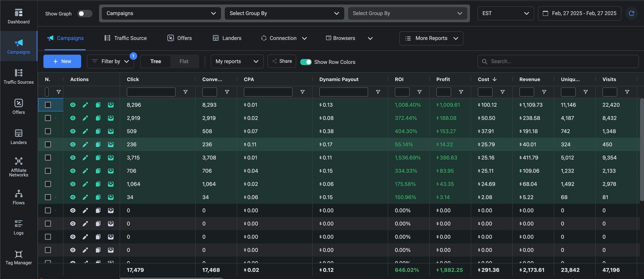Click download icon in 509 clicks row

coord(111,131)
